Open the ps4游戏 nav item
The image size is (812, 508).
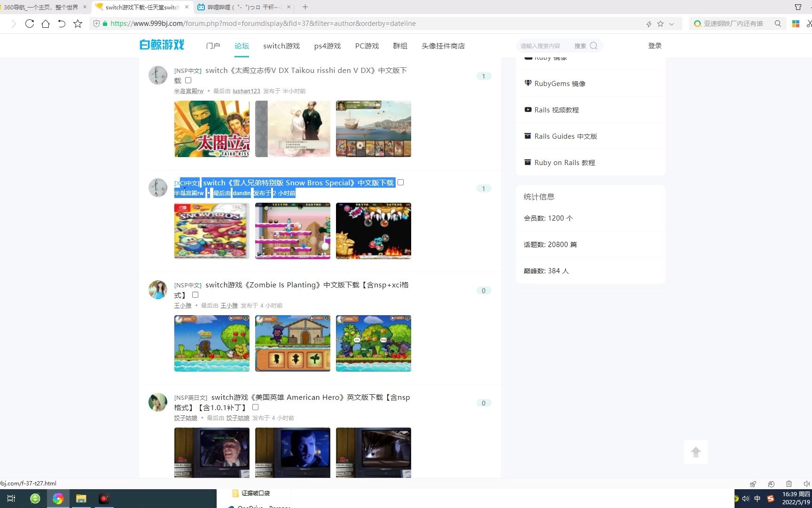pyautogui.click(x=328, y=46)
